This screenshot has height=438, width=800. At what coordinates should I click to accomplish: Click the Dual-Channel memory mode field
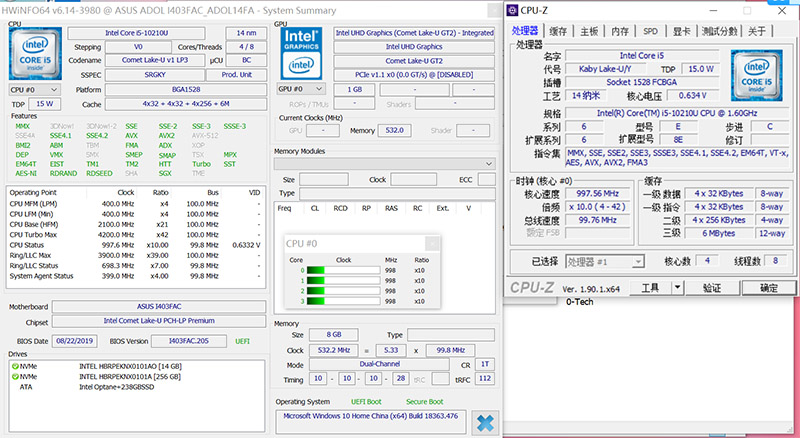(x=379, y=364)
